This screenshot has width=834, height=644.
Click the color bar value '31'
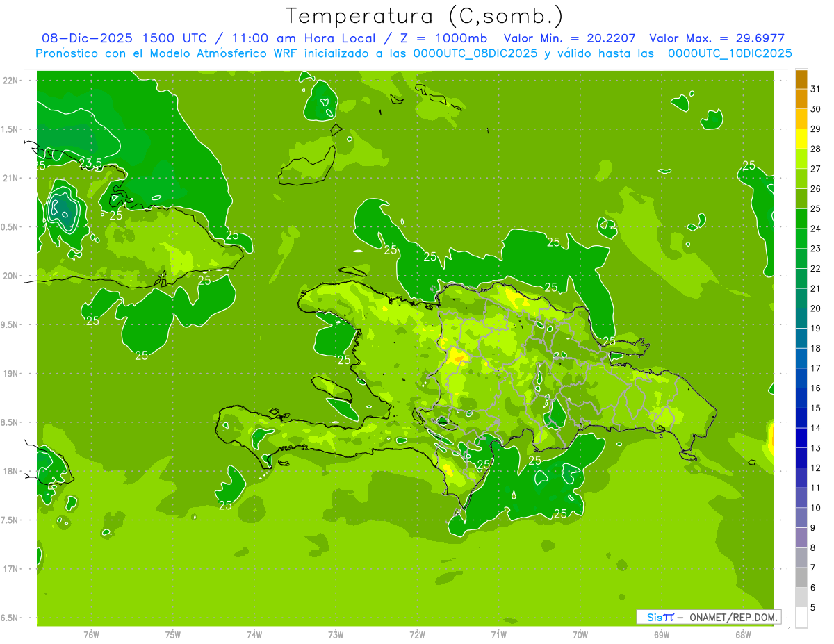pos(815,90)
